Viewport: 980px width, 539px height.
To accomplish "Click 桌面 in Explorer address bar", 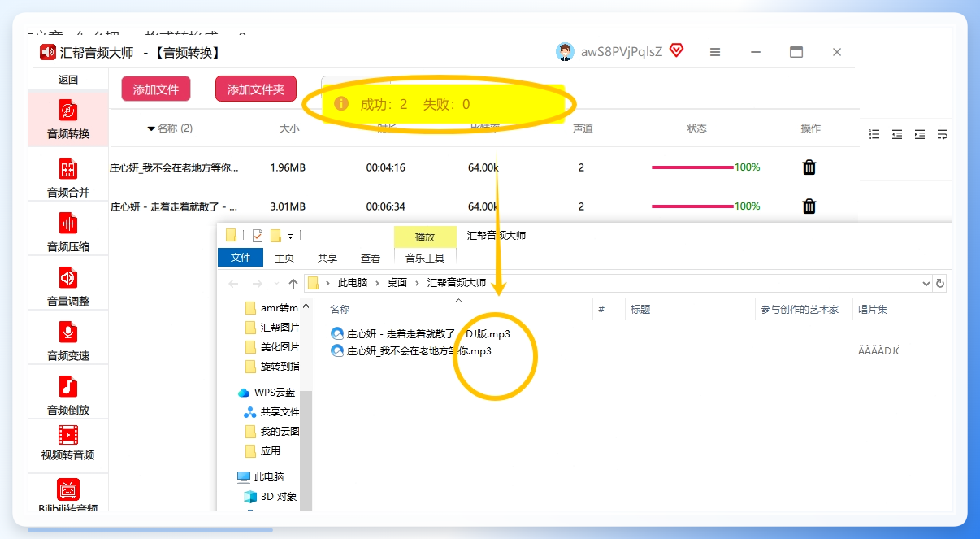I will [x=397, y=283].
